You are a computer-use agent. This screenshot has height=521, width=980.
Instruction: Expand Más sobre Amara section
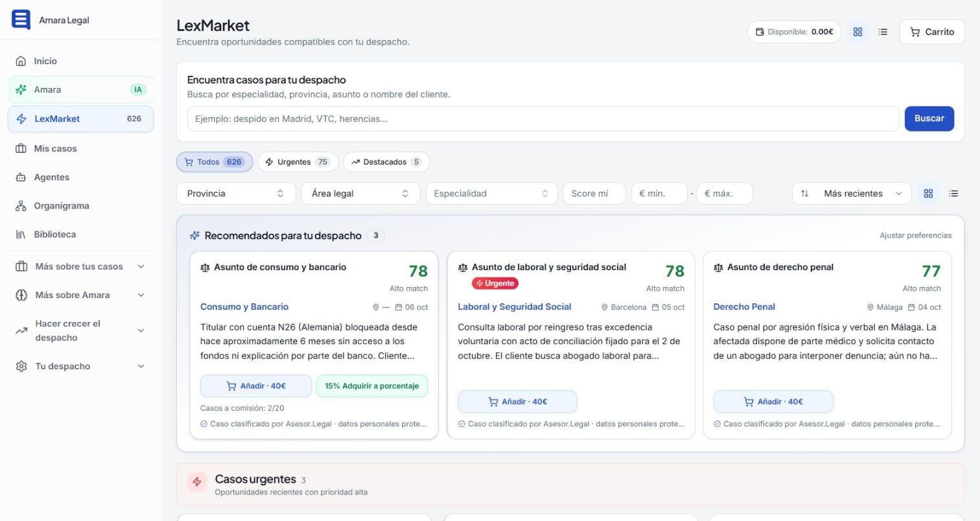(x=80, y=295)
